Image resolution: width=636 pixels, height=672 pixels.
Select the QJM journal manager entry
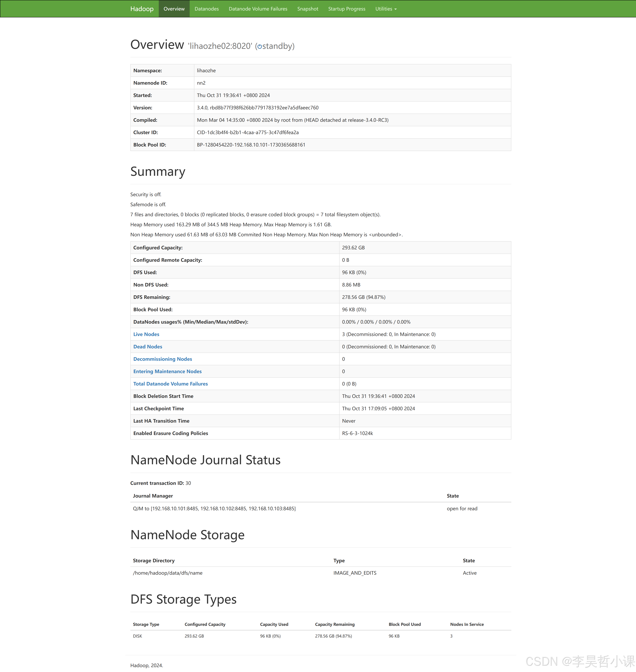pos(214,508)
